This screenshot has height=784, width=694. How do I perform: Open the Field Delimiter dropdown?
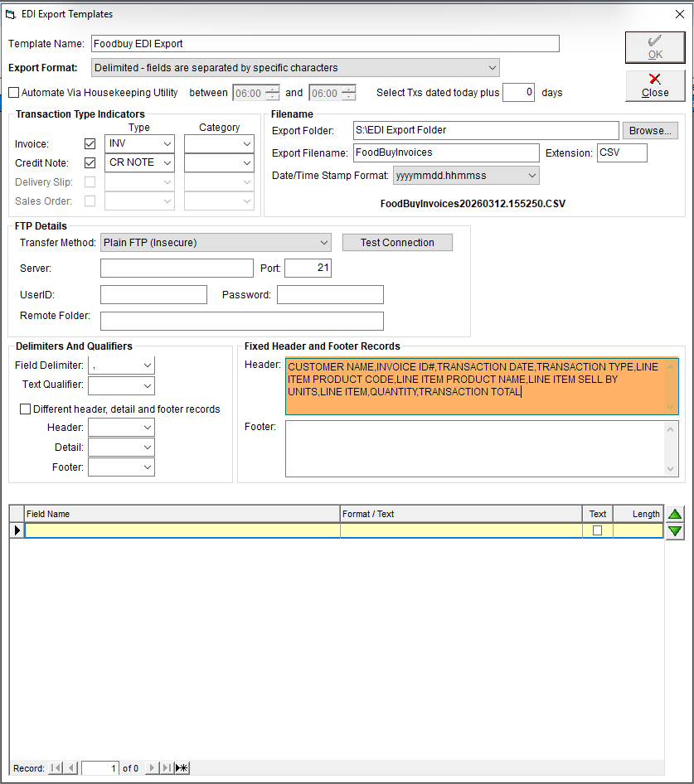tap(147, 365)
